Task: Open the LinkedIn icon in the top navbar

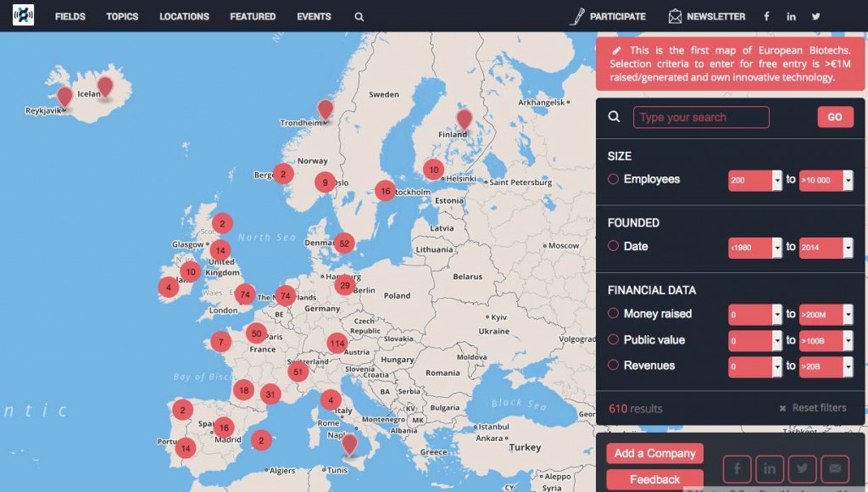Action: 791,17
